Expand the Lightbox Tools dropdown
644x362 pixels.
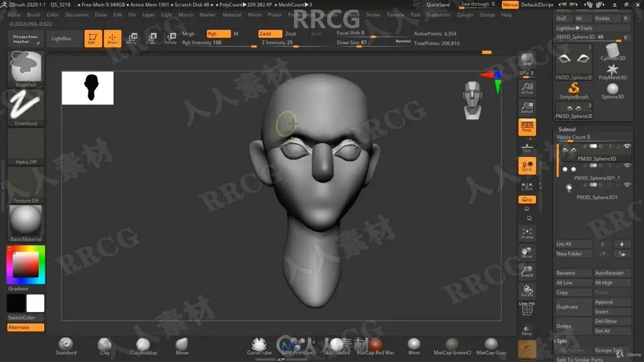pyautogui.click(x=574, y=28)
